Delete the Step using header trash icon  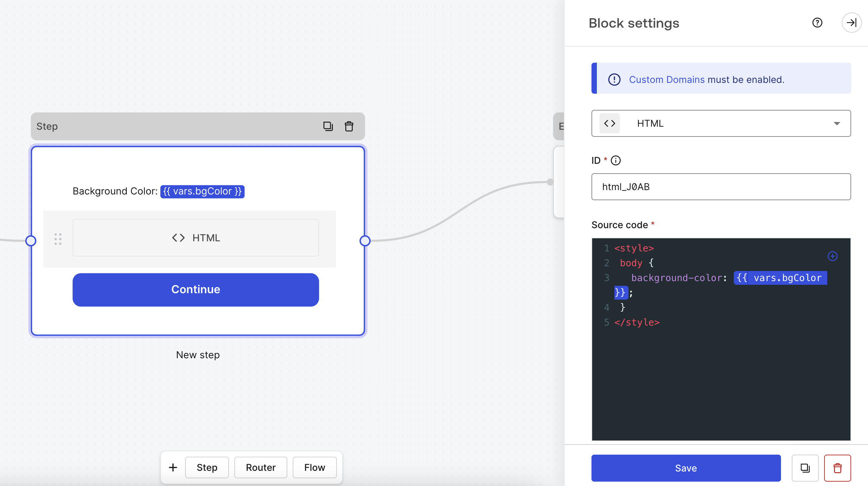click(x=349, y=126)
